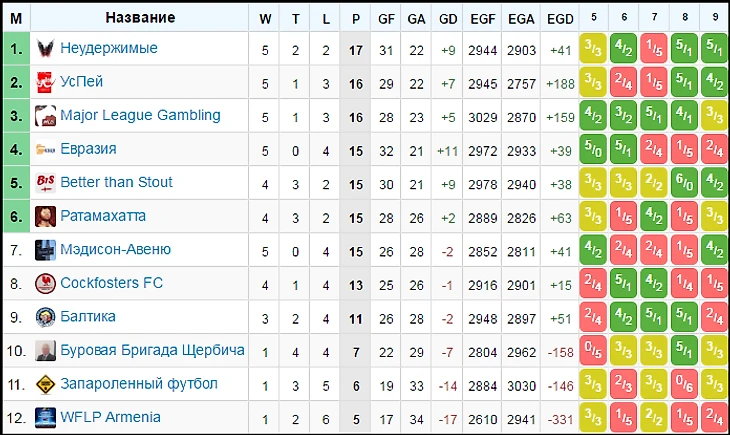The width and height of the screenshot is (730, 435).
Task: Click the EGD column header
Action: [x=561, y=17]
